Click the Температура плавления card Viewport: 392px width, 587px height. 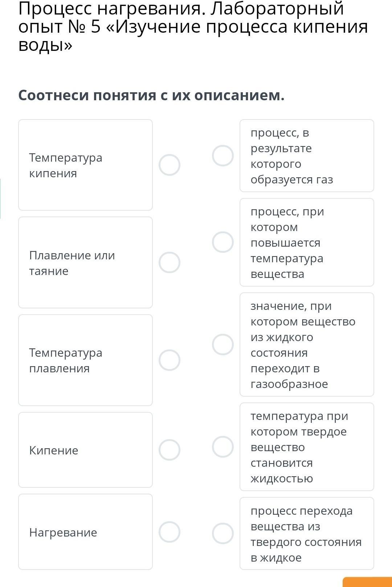[x=85, y=360]
